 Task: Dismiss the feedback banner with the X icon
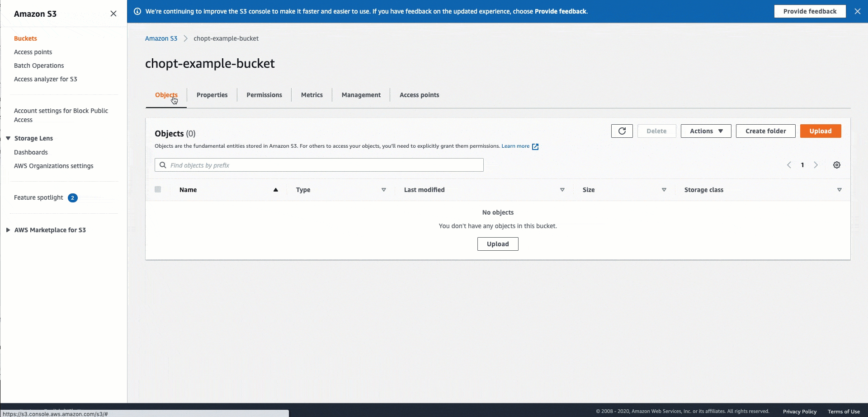click(858, 11)
